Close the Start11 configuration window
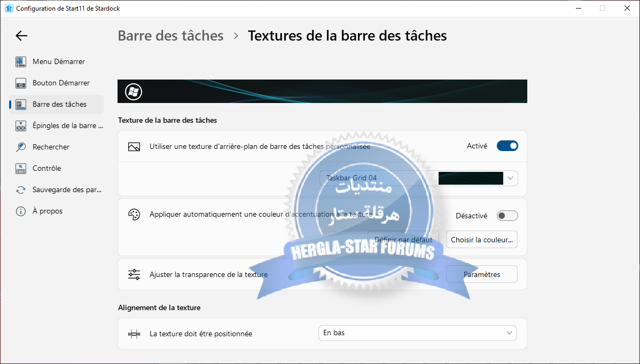The image size is (640, 364). [x=627, y=8]
